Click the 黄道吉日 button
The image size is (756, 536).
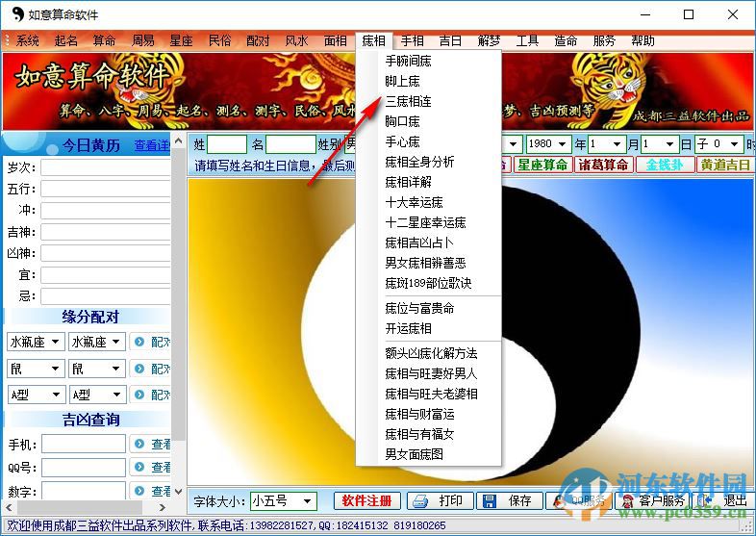point(724,165)
